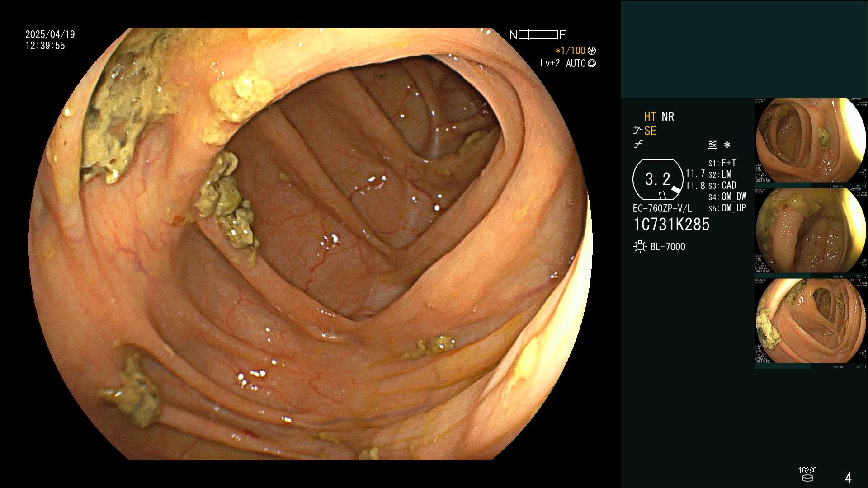Click the S4: OM_DW switch assignment
The width and height of the screenshot is (868, 488).
click(727, 197)
